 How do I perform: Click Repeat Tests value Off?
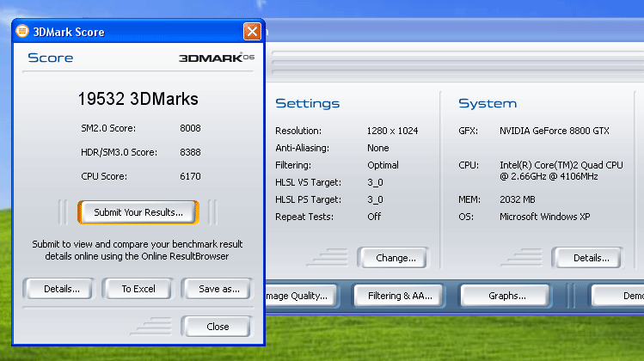pos(374,217)
